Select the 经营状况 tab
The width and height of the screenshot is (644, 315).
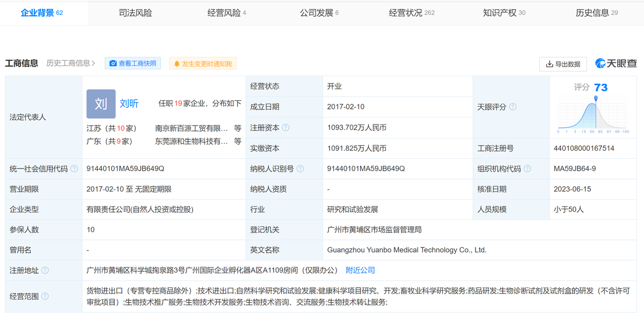click(412, 13)
